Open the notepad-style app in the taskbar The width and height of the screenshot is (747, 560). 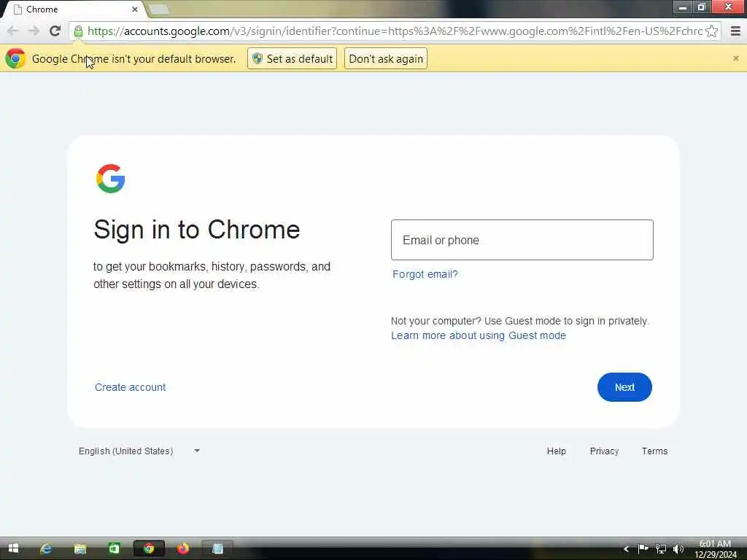click(x=217, y=548)
